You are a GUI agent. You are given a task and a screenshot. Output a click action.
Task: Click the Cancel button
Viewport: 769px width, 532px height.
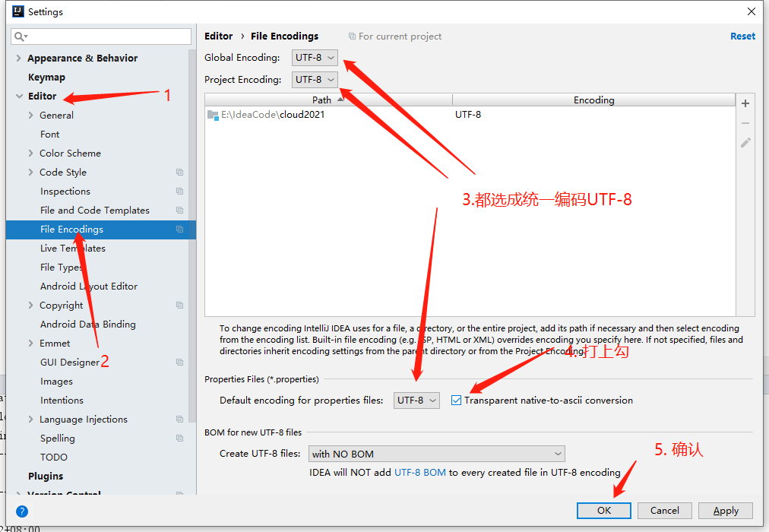click(x=665, y=511)
